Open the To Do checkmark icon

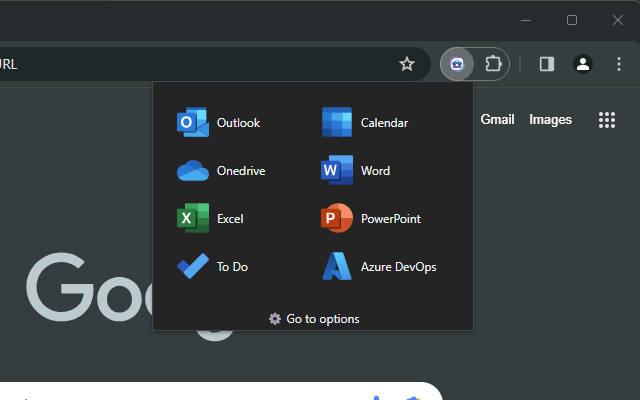193,266
